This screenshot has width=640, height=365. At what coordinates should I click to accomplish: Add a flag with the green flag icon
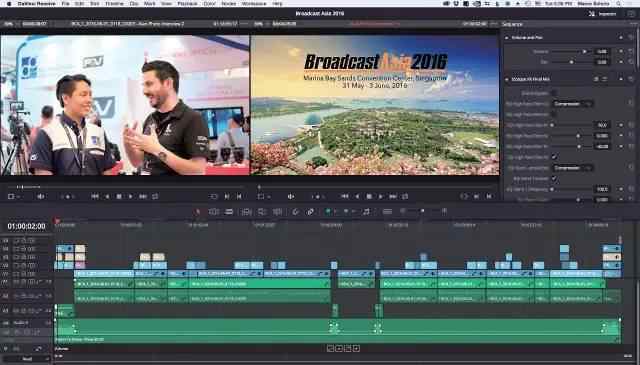point(328,211)
